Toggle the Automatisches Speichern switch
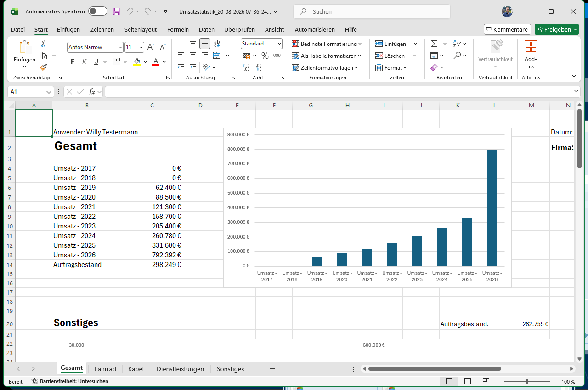 (x=97, y=11)
